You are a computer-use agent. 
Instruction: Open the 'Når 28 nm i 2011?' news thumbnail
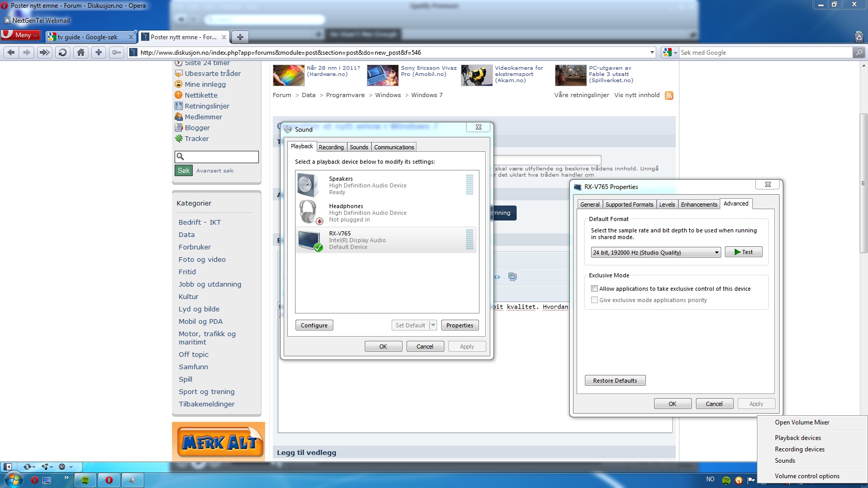click(x=288, y=75)
